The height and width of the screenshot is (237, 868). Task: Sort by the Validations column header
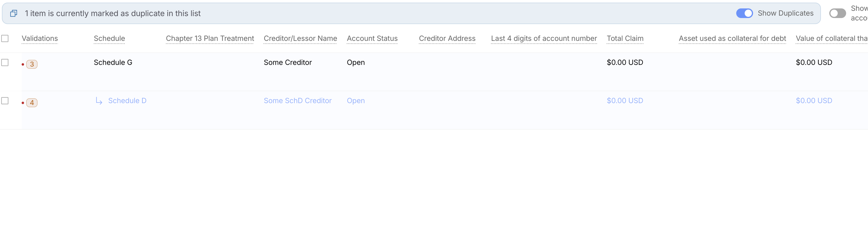40,38
